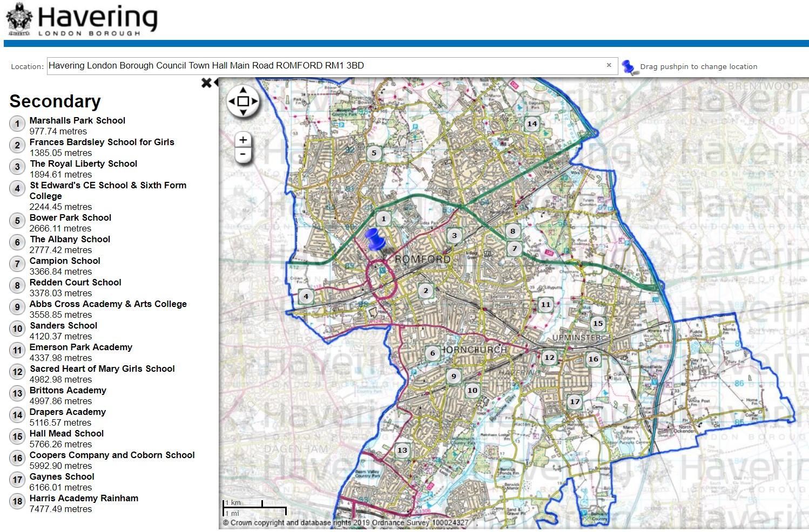Click the blue pushpin on the map

[x=375, y=238]
